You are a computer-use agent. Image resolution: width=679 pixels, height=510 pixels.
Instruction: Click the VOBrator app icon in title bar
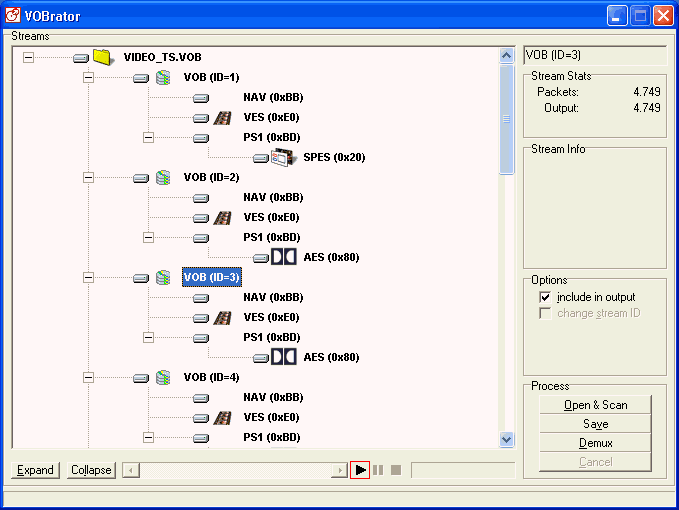click(13, 15)
